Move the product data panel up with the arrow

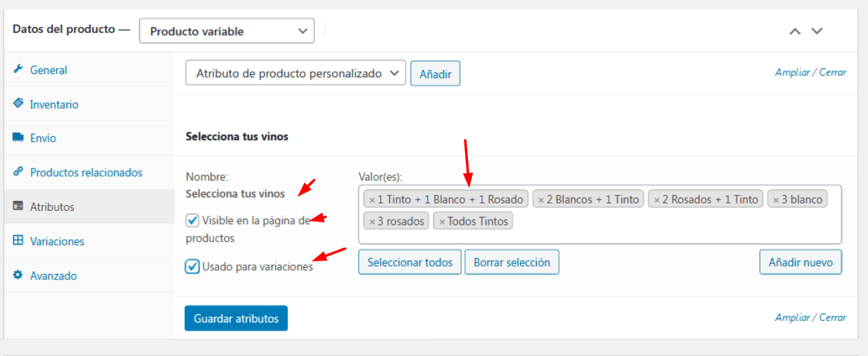point(795,31)
